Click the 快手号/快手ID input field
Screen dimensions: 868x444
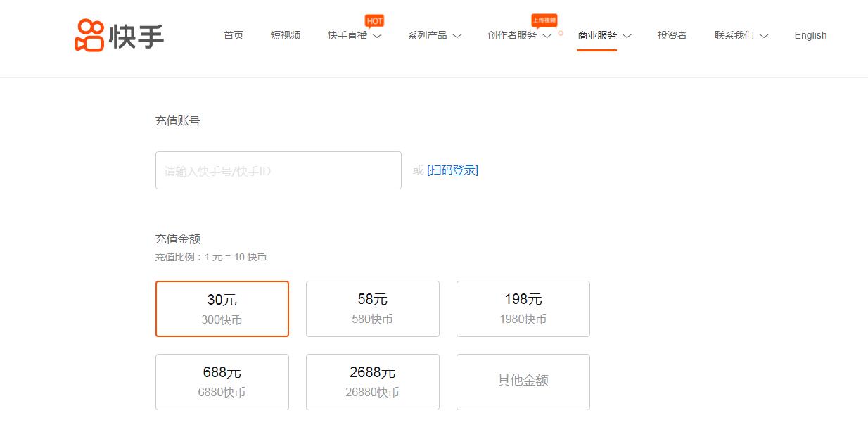(278, 170)
